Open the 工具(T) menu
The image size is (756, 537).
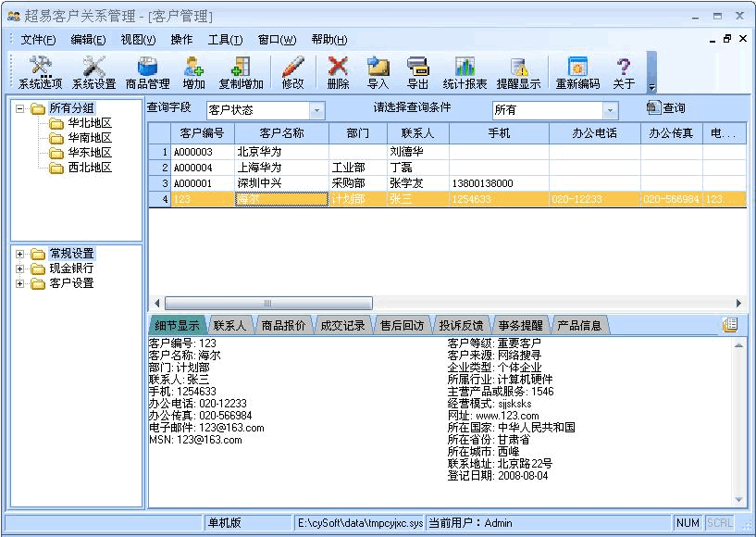225,40
